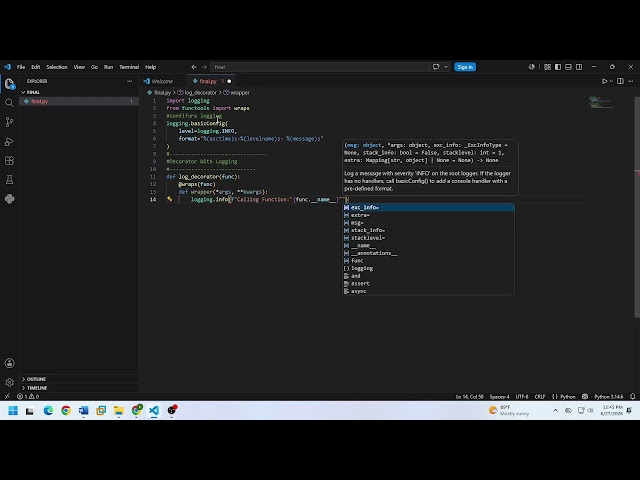Open the dropdown next to Copilot chat icon
Screen dimensions: 640x480
[446, 67]
